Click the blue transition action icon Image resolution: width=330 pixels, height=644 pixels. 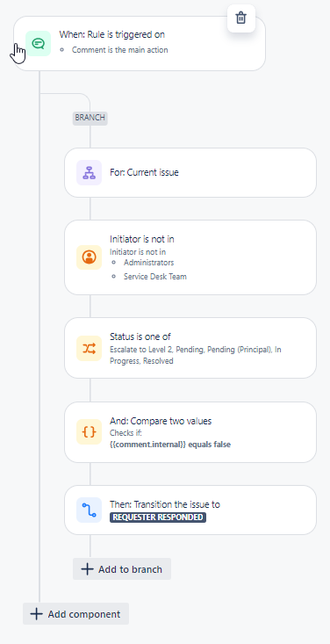pos(89,510)
